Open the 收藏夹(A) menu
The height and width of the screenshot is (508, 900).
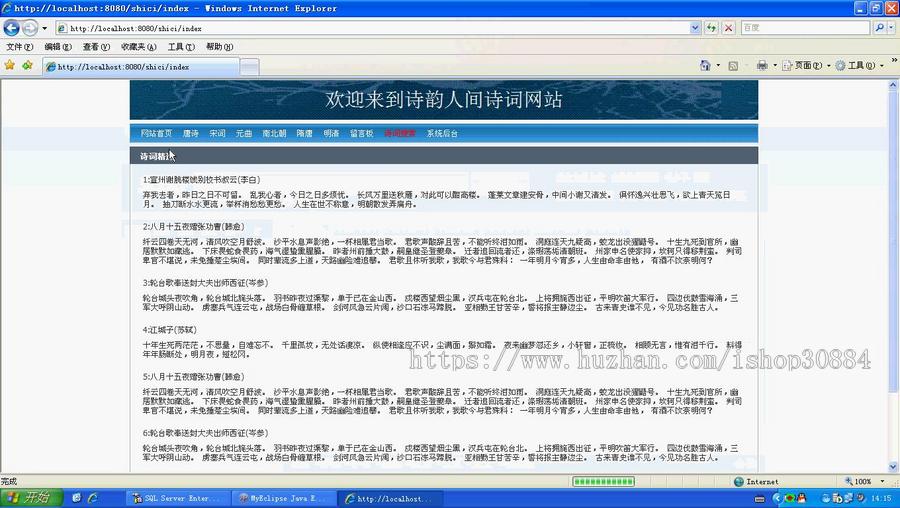pos(138,47)
